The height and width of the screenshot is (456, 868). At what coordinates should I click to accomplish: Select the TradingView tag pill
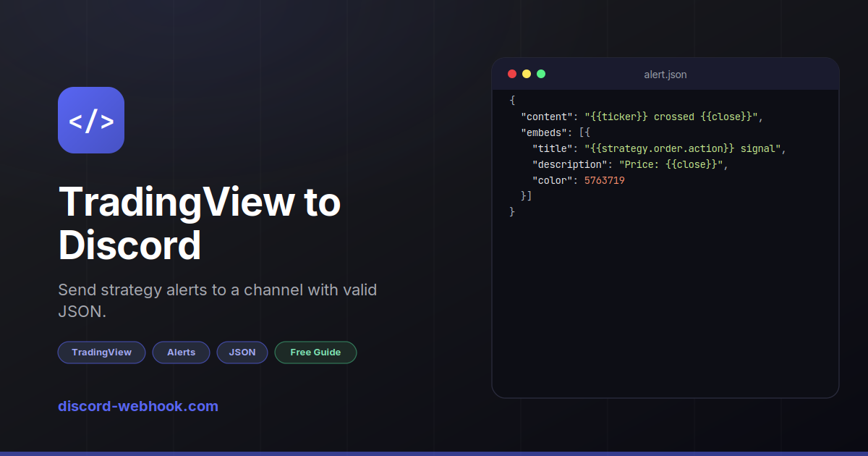coord(102,352)
